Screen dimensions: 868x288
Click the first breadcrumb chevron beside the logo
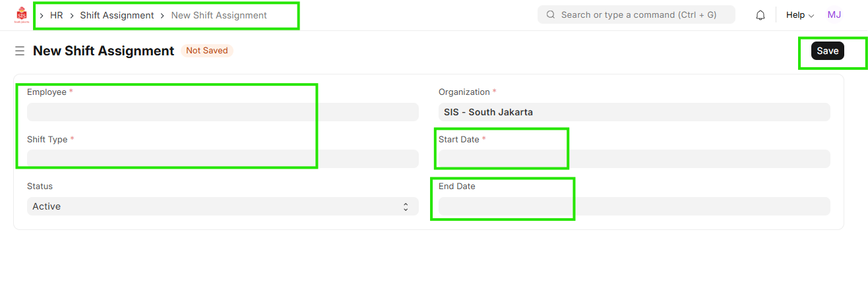click(42, 15)
